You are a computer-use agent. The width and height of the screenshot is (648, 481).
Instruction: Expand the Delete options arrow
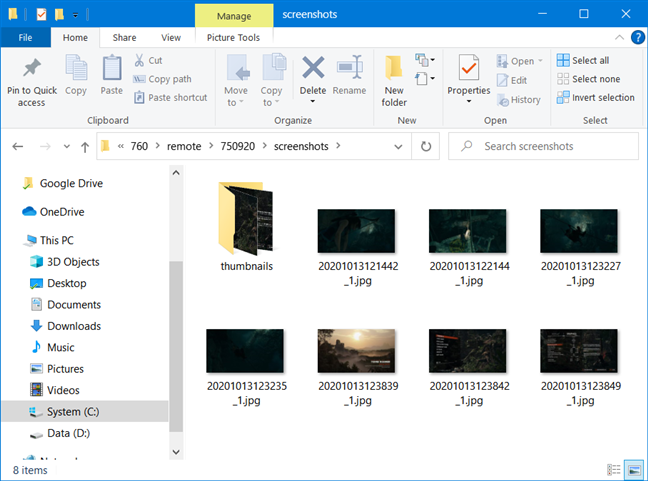pos(313,101)
